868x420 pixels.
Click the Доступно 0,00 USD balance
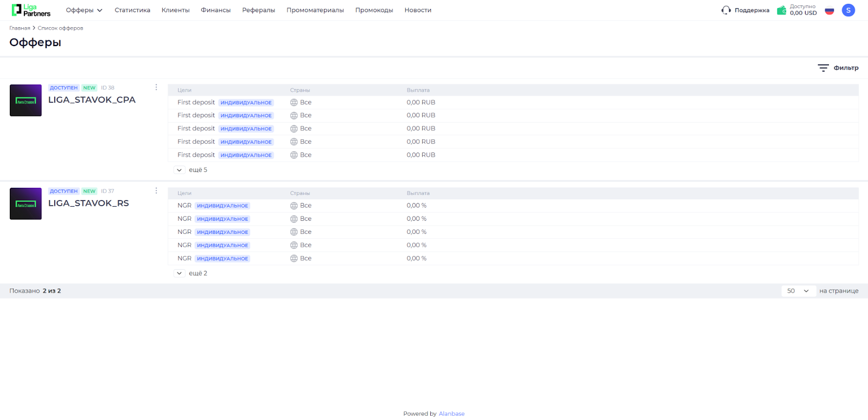click(803, 10)
